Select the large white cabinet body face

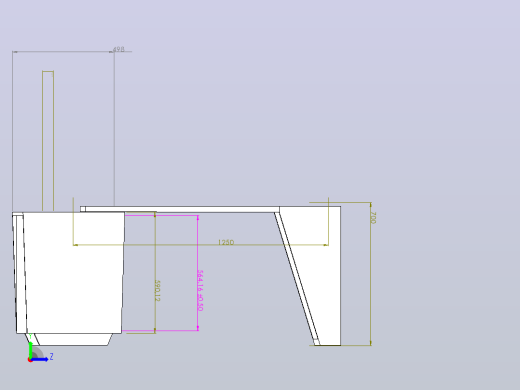(74, 272)
